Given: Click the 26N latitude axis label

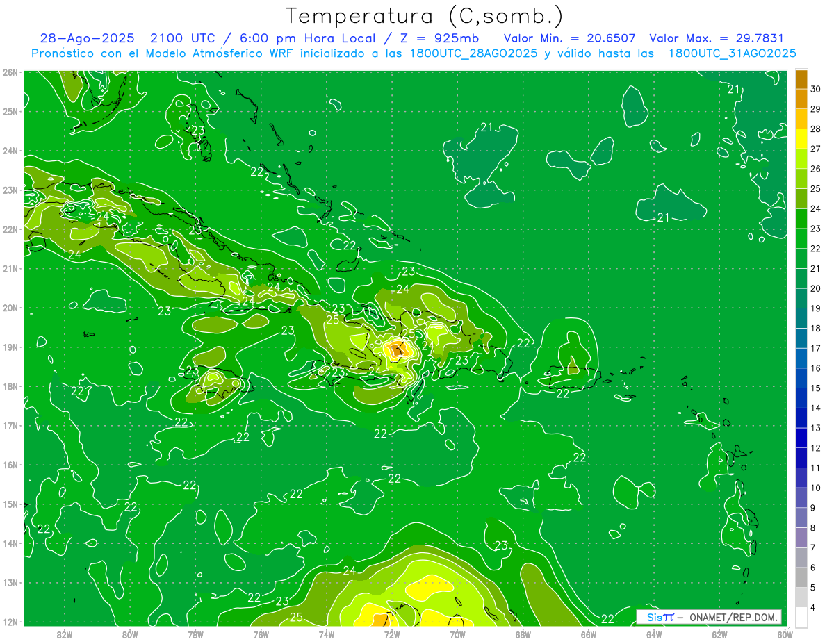Looking at the screenshot, I should (10, 72).
